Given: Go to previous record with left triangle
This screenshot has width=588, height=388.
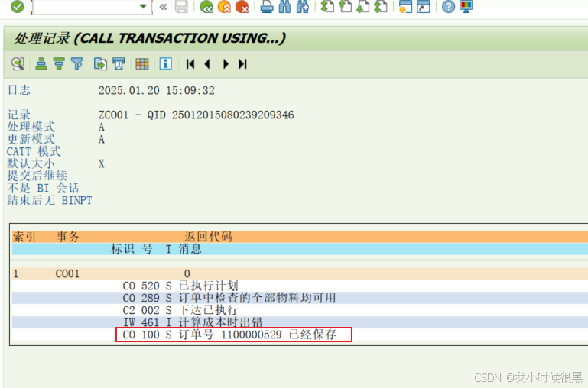Looking at the screenshot, I should tap(207, 64).
